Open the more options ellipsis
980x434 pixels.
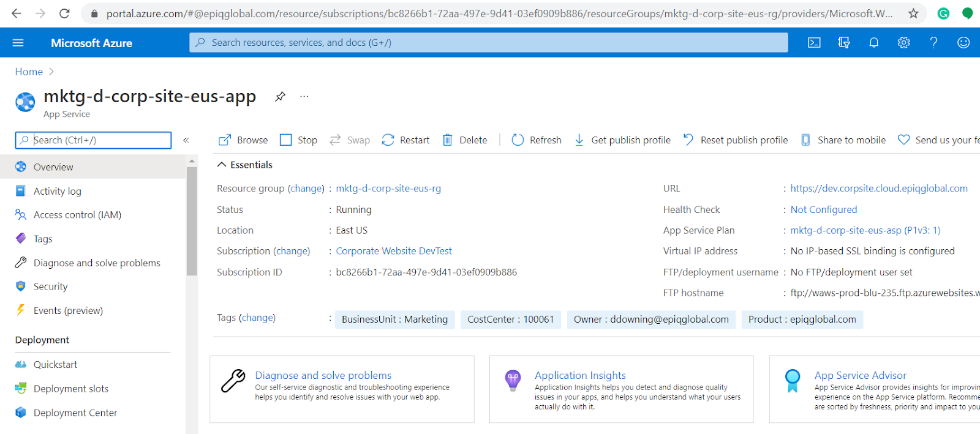click(x=304, y=97)
